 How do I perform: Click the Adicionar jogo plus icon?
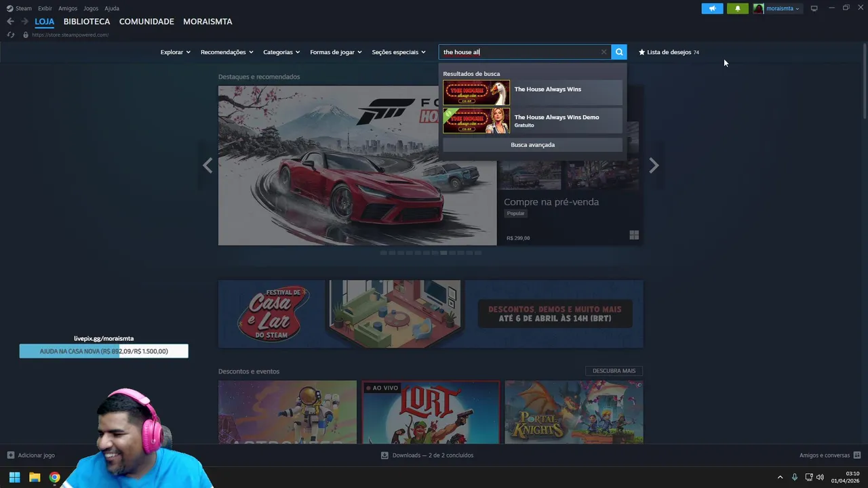point(10,455)
